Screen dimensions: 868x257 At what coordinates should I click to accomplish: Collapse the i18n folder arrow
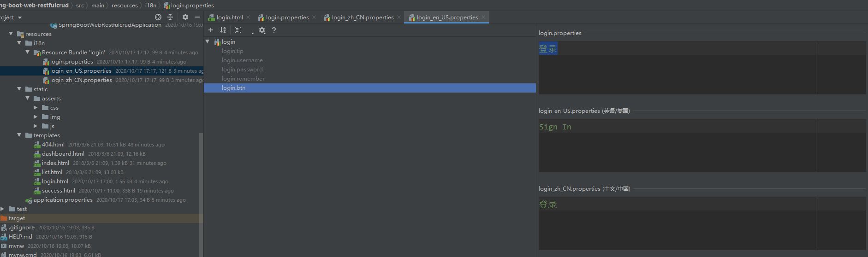pyautogui.click(x=19, y=43)
